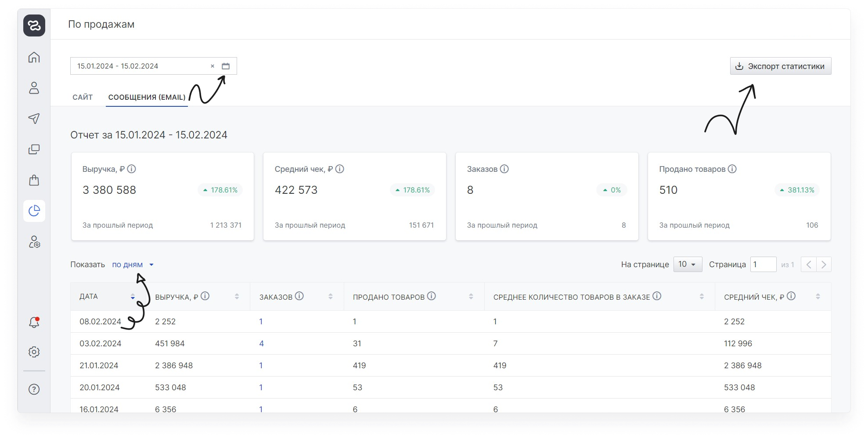Open orders link '1' for 08.02.2024

(261, 322)
